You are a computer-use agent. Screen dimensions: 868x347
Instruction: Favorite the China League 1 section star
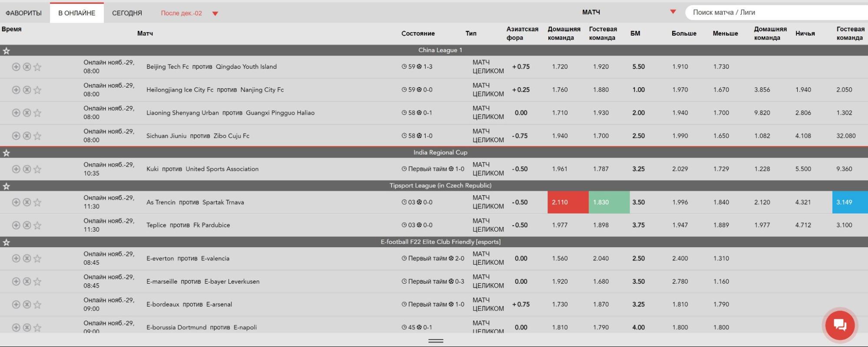[x=7, y=51]
